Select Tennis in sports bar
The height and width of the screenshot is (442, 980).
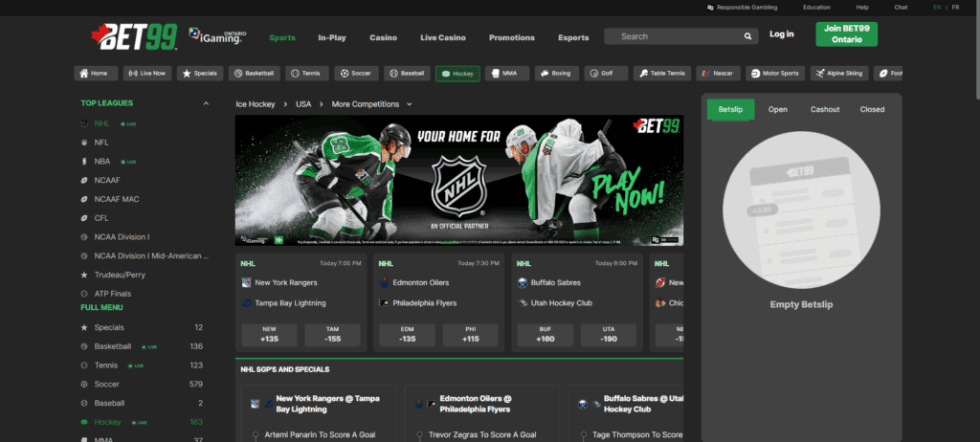(307, 73)
